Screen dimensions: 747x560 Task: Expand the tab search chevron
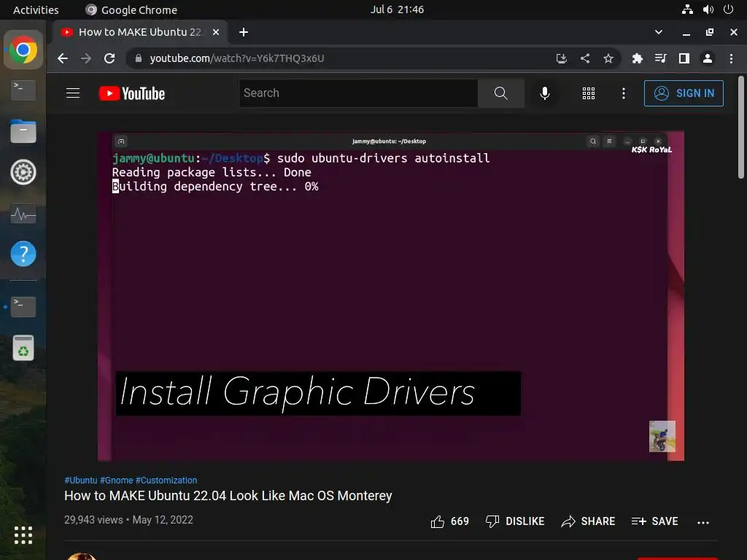pos(659,32)
